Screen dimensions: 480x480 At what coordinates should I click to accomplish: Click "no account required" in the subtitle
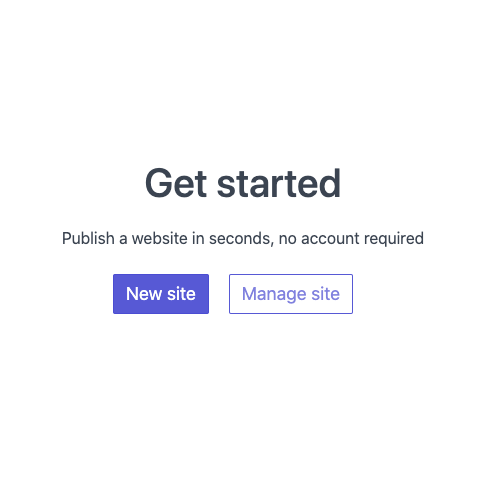click(351, 238)
